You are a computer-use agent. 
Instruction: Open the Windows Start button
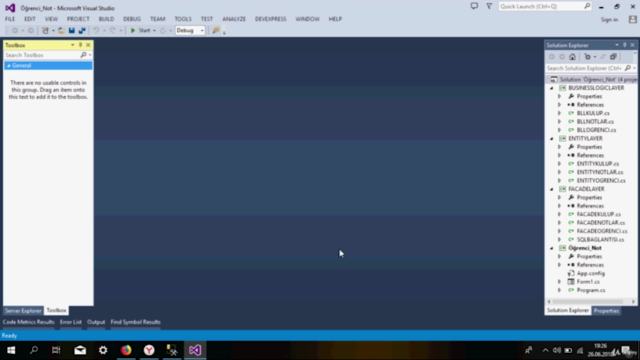point(11,350)
